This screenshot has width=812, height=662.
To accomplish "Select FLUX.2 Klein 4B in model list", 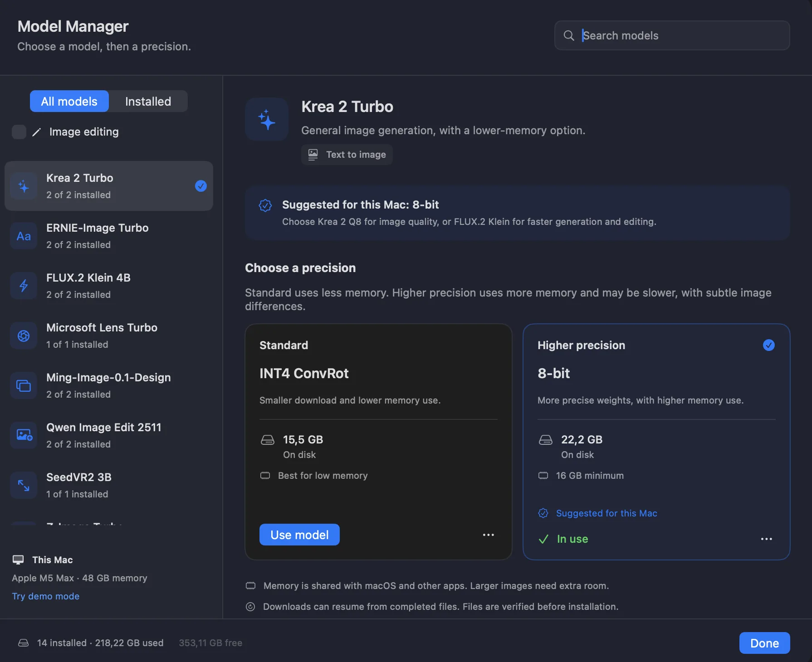I will (x=109, y=286).
